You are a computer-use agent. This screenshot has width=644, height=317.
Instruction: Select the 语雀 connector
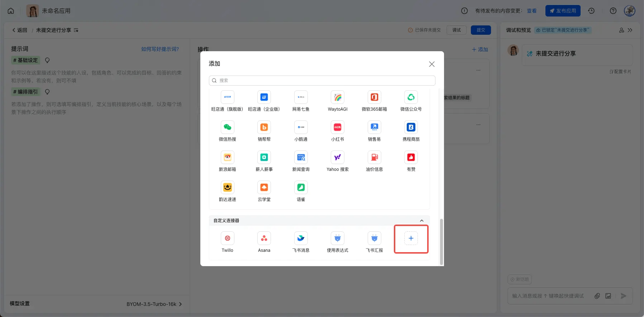(x=301, y=187)
